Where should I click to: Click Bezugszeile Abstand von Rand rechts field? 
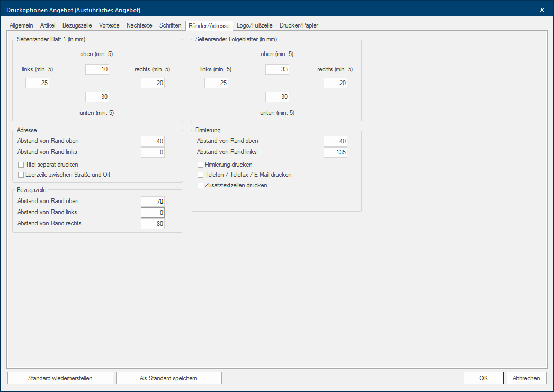(x=153, y=224)
